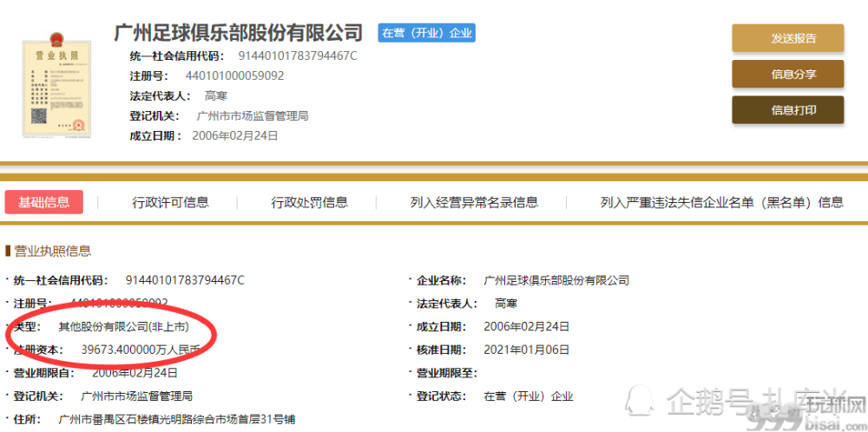868x432 pixels.
Task: Click address 广州市番禺区石楼镇光明路综合市场首层31号铺
Action: coord(176,419)
